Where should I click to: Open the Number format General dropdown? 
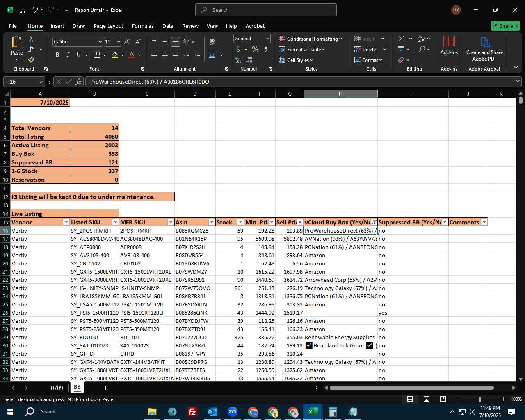tap(268, 39)
